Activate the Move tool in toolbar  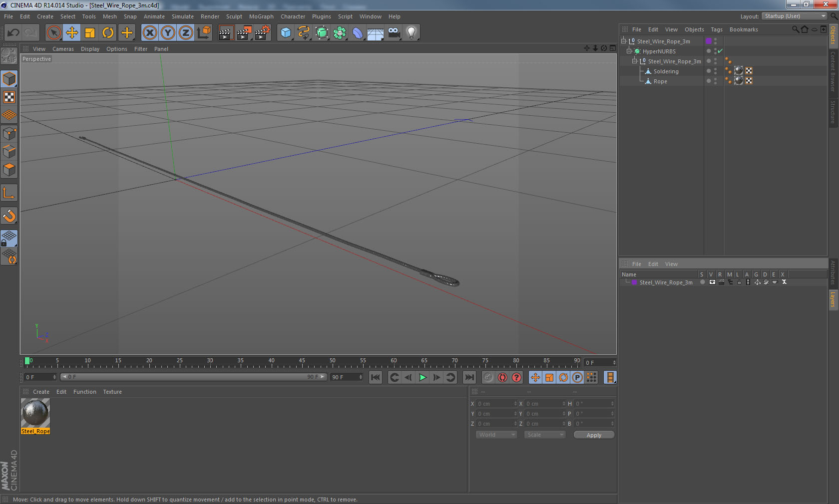pos(72,33)
